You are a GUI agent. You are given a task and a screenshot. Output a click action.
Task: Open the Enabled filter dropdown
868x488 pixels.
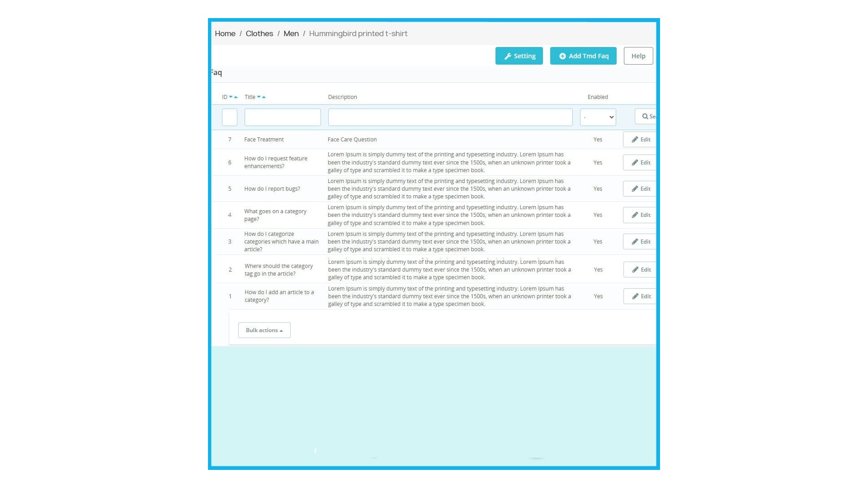598,117
